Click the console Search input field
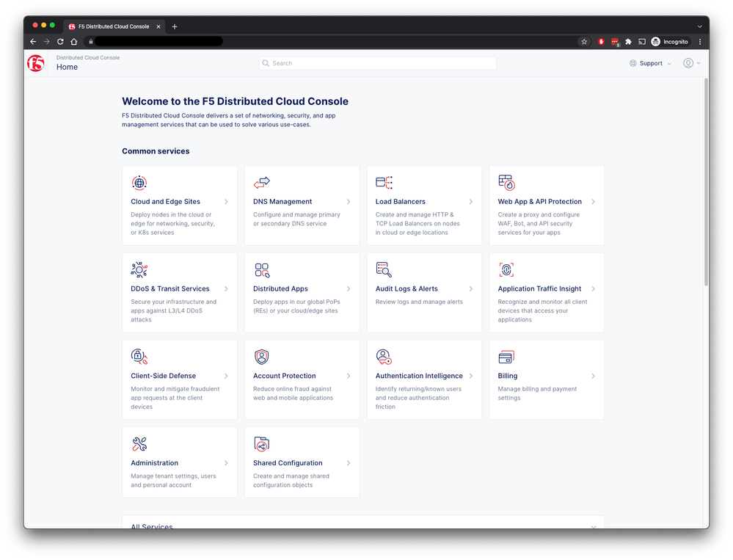Viewport: 733px width, 560px height. click(x=378, y=63)
